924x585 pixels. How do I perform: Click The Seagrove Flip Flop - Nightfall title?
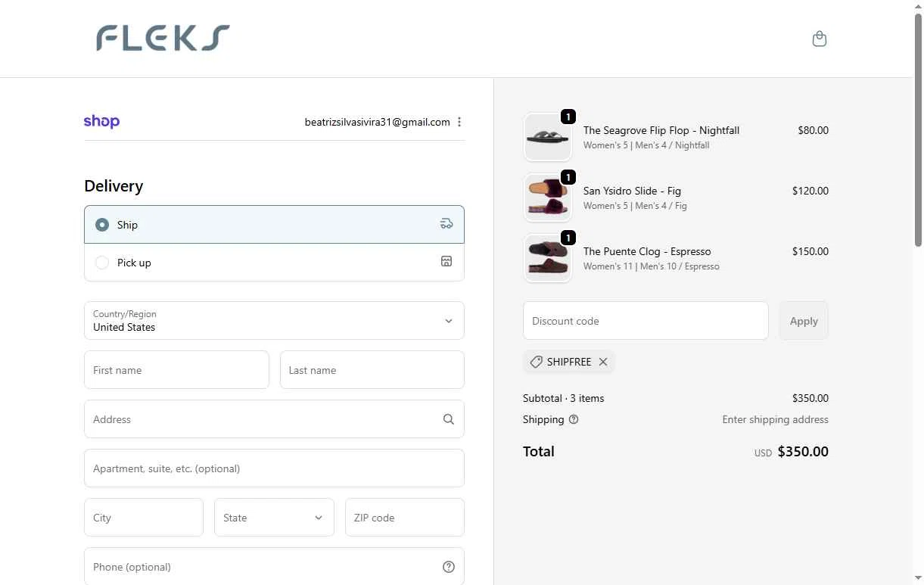pyautogui.click(x=661, y=130)
